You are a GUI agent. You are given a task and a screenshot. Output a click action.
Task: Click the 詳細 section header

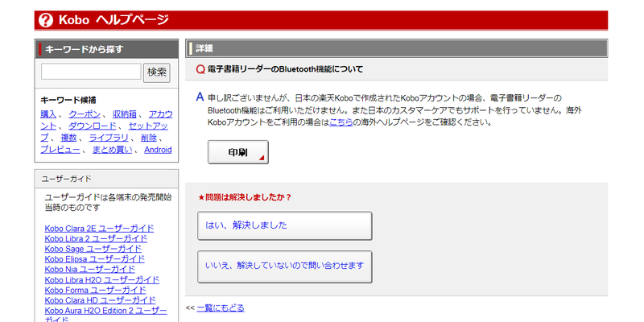click(x=396, y=48)
